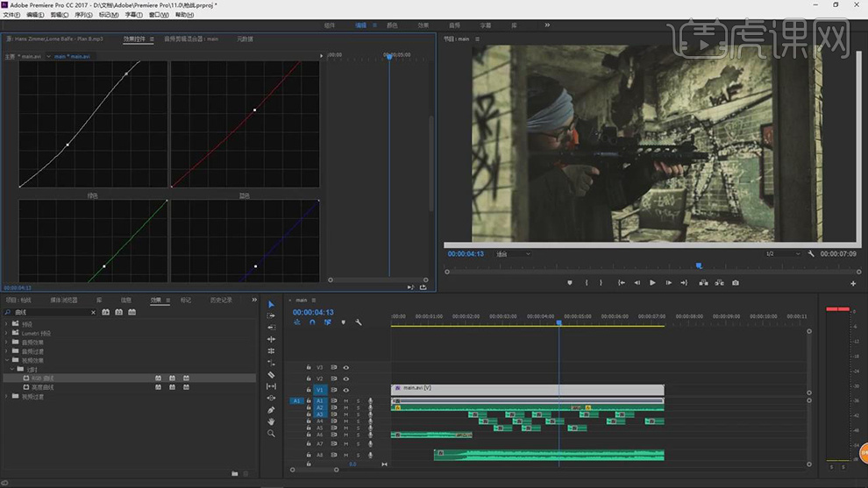Select the Razor tool in the tools panel
This screenshot has height=488, width=868.
[271, 374]
